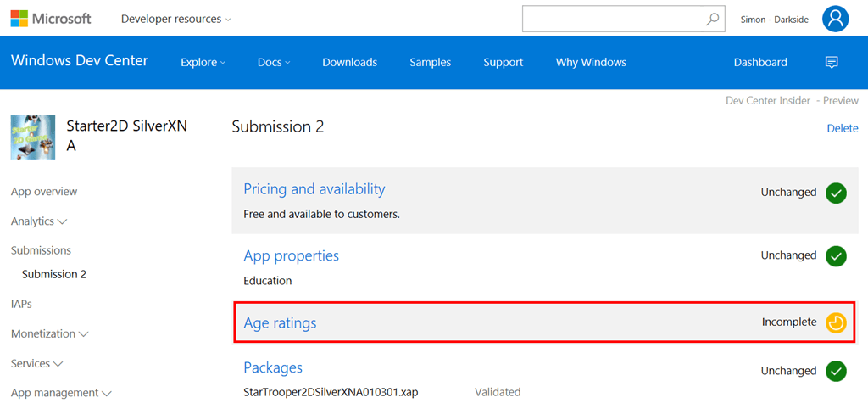
Task: Expand the Docs menu
Action: (273, 62)
